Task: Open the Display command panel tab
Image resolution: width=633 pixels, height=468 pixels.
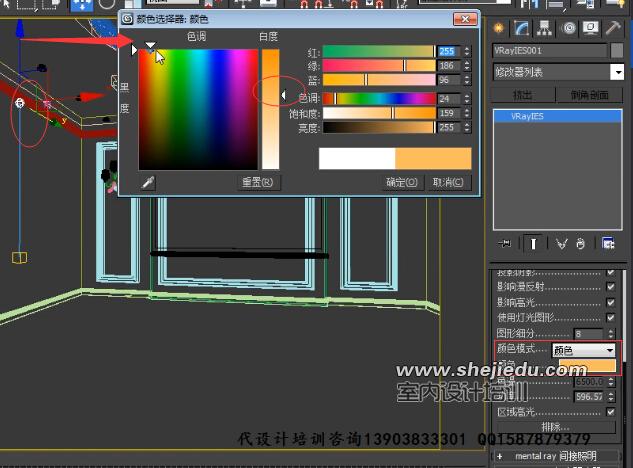Action: [591, 27]
